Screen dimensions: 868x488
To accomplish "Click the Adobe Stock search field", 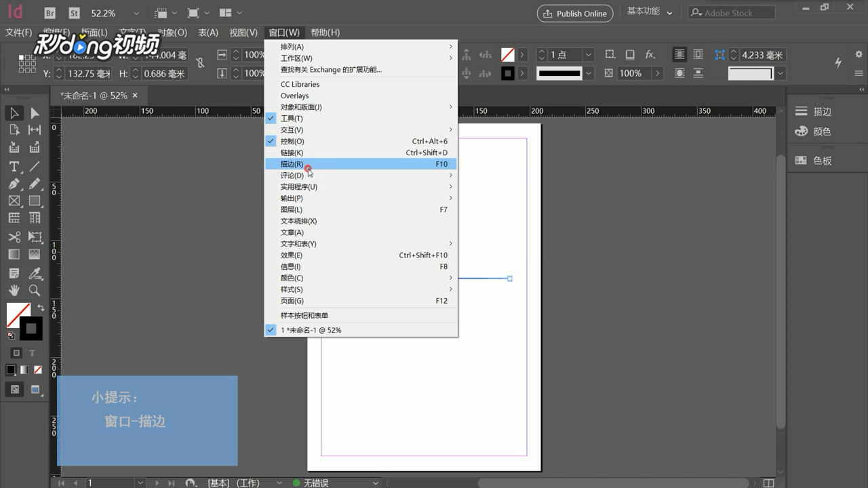I will [732, 13].
